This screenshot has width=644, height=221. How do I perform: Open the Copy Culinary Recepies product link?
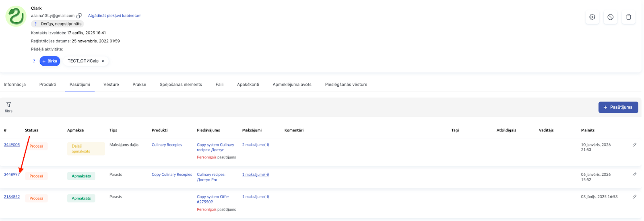(171, 175)
